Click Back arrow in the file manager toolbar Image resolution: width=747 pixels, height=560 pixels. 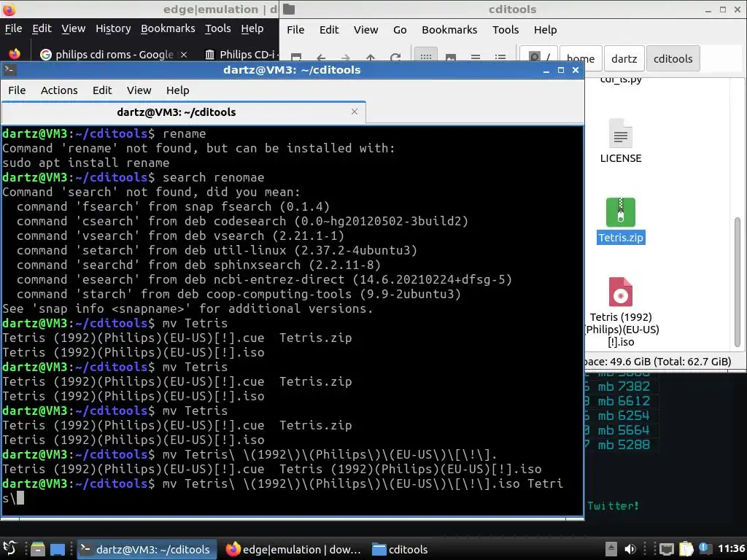(321, 58)
